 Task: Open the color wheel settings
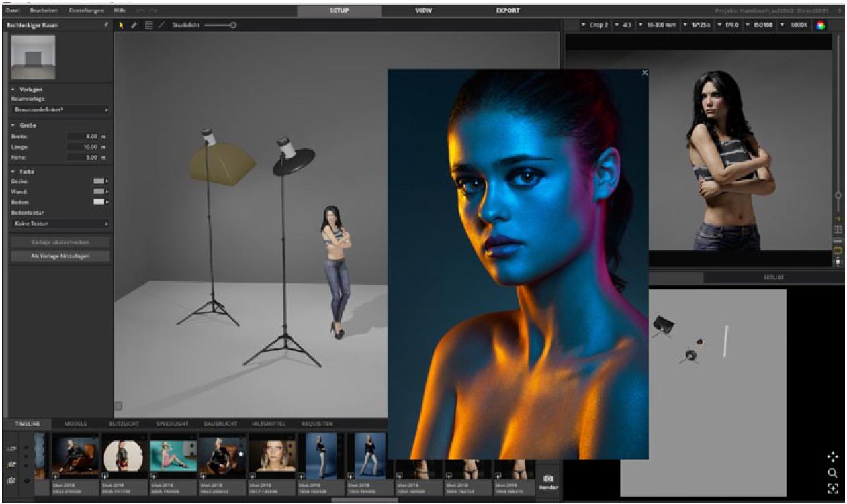tap(820, 25)
